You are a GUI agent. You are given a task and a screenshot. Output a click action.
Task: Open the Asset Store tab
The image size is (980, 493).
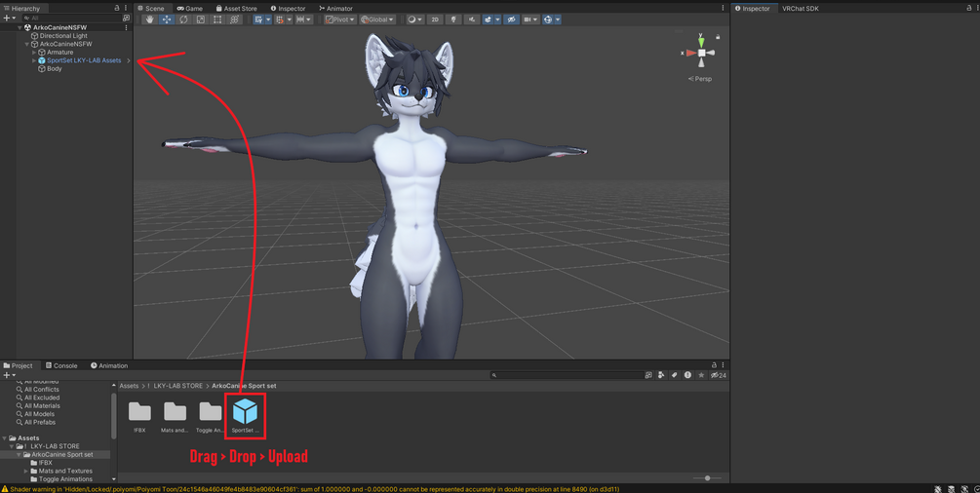(236, 8)
